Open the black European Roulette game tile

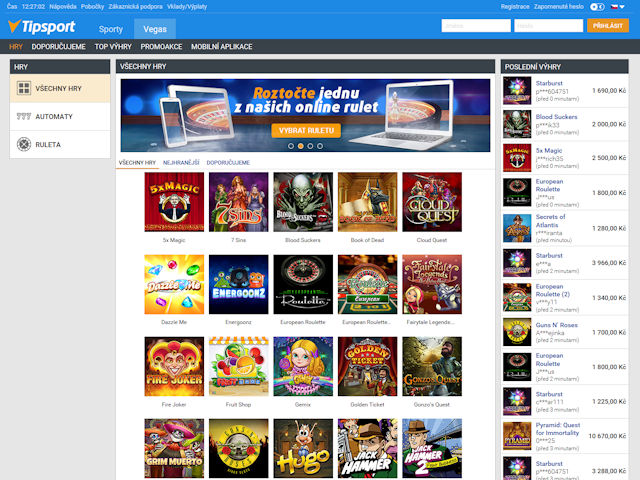pos(303,284)
